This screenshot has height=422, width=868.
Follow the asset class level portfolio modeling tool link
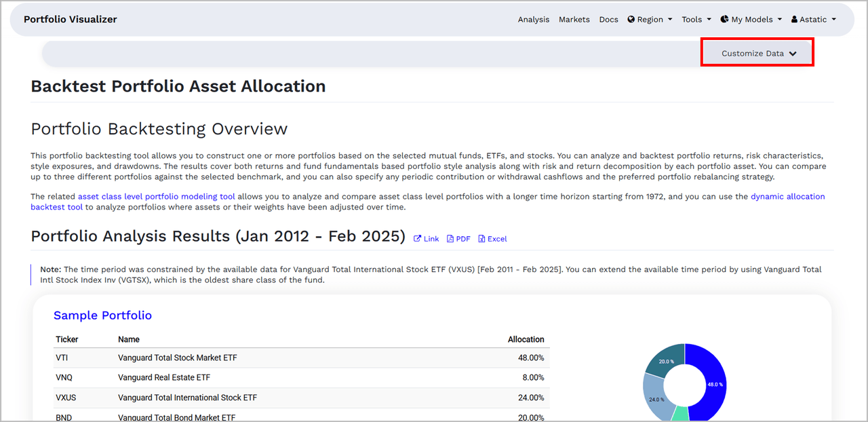pyautogui.click(x=157, y=197)
